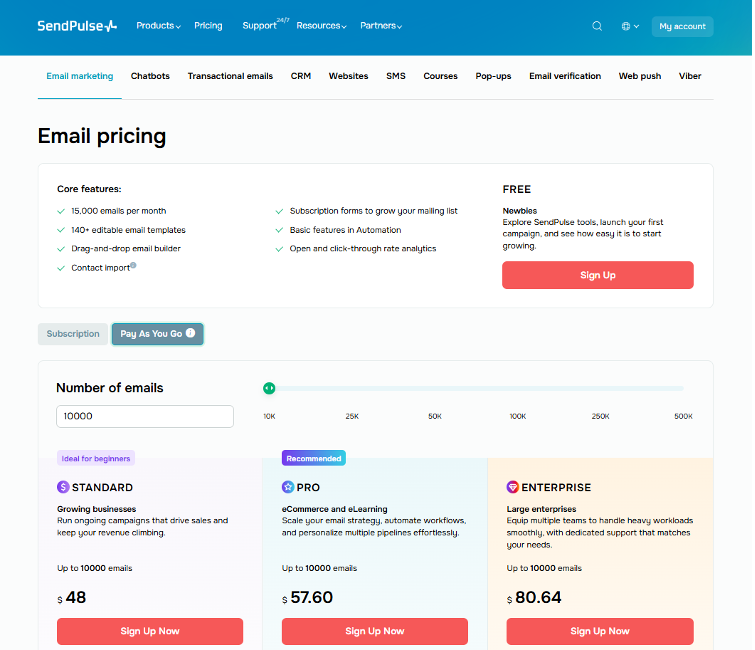The width and height of the screenshot is (755, 650).
Task: Switch to Subscription billing
Action: click(73, 334)
